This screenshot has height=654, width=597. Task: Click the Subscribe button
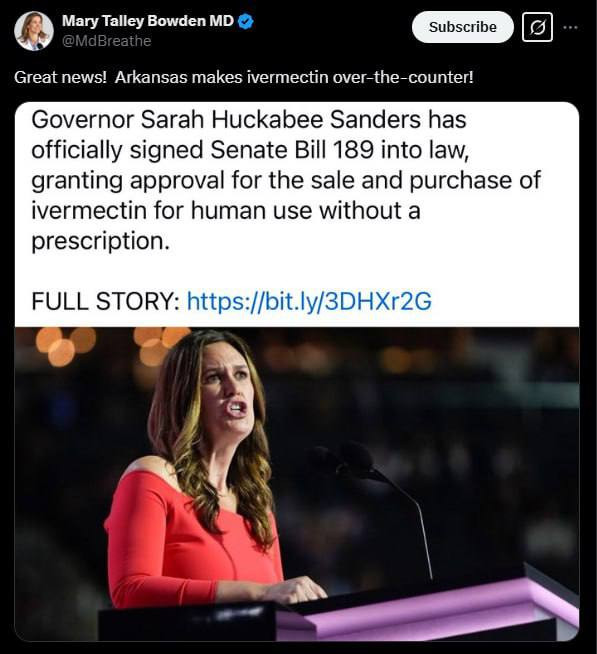point(463,27)
